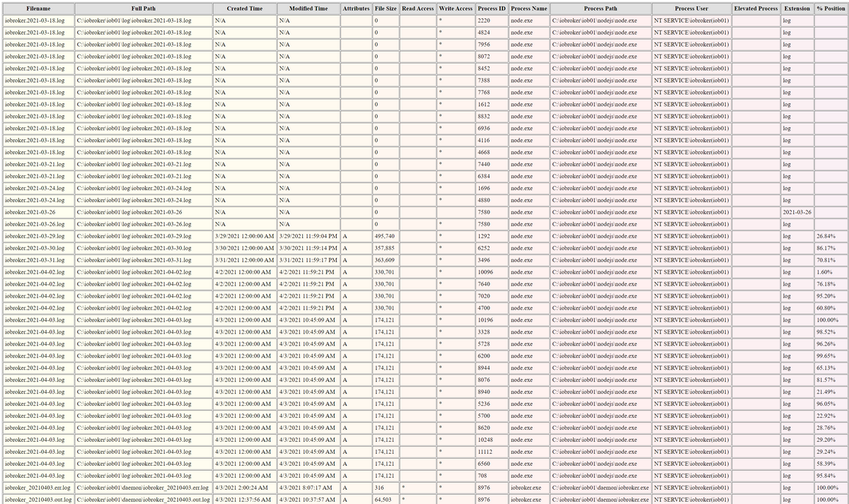
Task: Click created time 3/31/2021 12:00:00 AM
Action: click(244, 260)
